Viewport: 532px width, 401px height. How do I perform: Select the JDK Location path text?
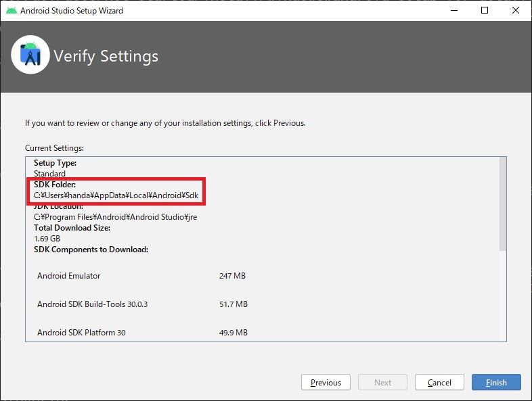coord(115,217)
